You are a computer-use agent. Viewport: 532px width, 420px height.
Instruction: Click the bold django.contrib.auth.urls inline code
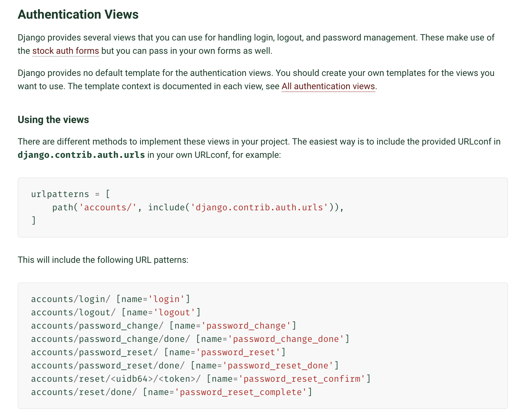[x=81, y=155]
